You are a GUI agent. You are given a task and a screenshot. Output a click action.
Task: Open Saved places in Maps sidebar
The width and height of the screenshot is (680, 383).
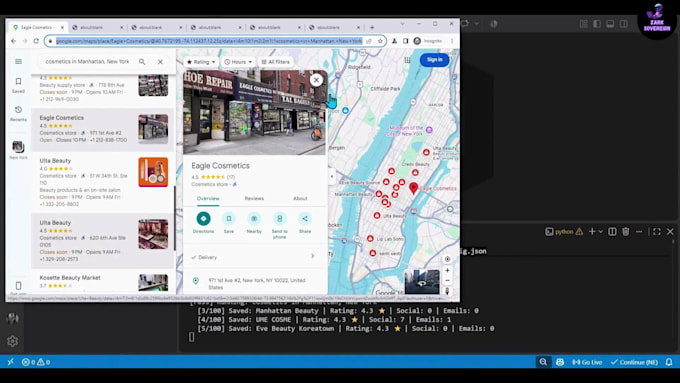click(x=18, y=85)
